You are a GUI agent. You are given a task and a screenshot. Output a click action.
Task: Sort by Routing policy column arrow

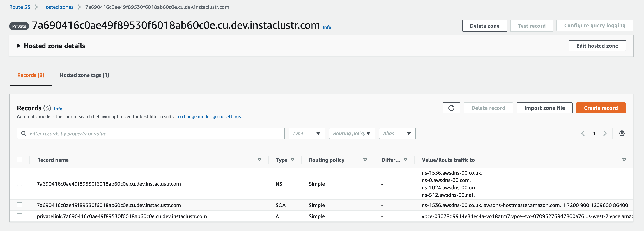pos(365,160)
